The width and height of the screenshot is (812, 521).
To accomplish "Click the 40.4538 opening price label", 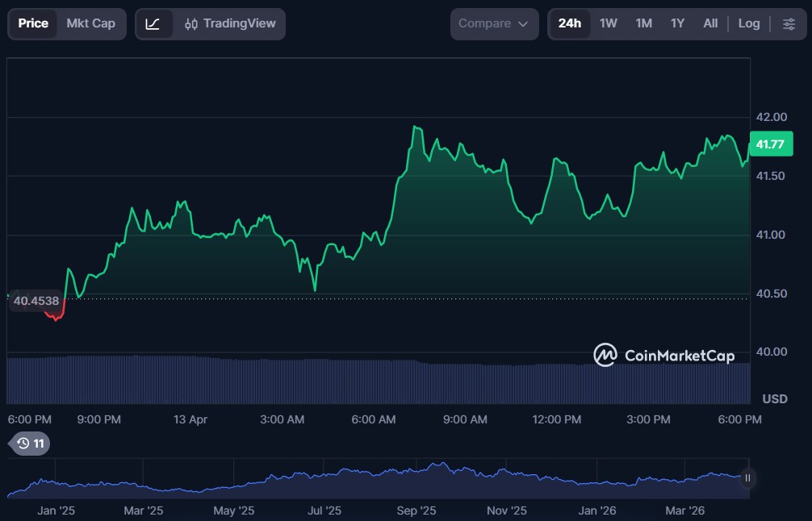I will pyautogui.click(x=36, y=301).
